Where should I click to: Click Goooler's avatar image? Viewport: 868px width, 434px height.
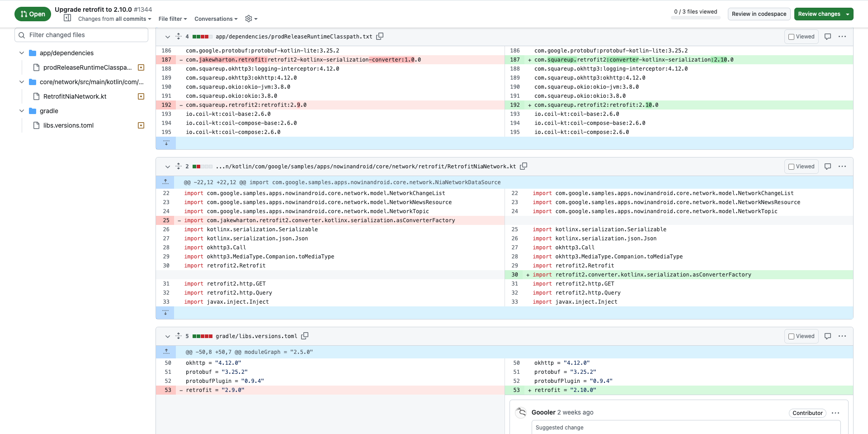(x=521, y=412)
